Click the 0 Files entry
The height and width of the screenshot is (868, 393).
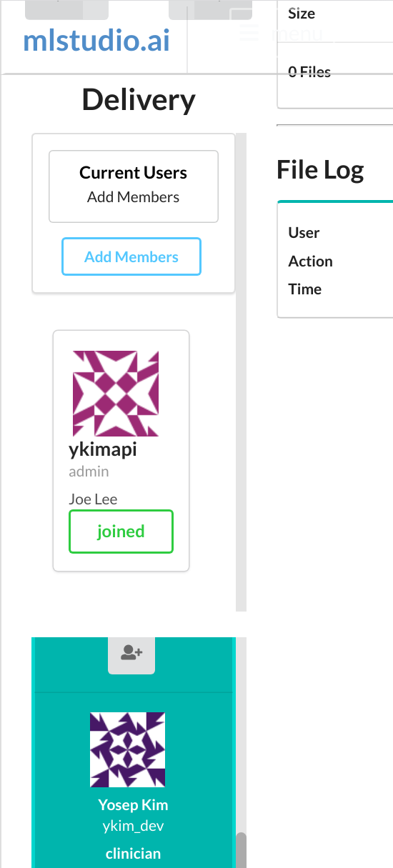309,71
